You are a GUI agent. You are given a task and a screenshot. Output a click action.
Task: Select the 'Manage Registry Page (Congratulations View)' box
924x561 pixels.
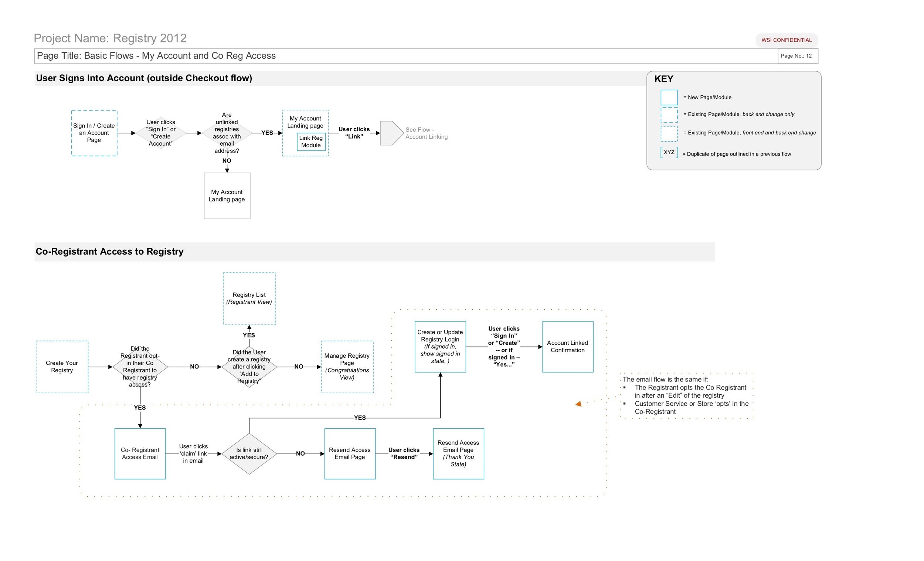[347, 367]
